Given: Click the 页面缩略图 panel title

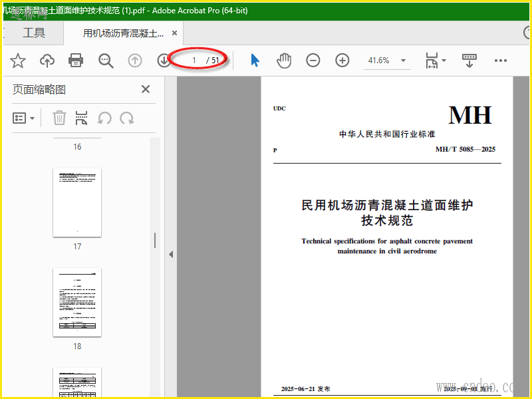Looking at the screenshot, I should [39, 90].
